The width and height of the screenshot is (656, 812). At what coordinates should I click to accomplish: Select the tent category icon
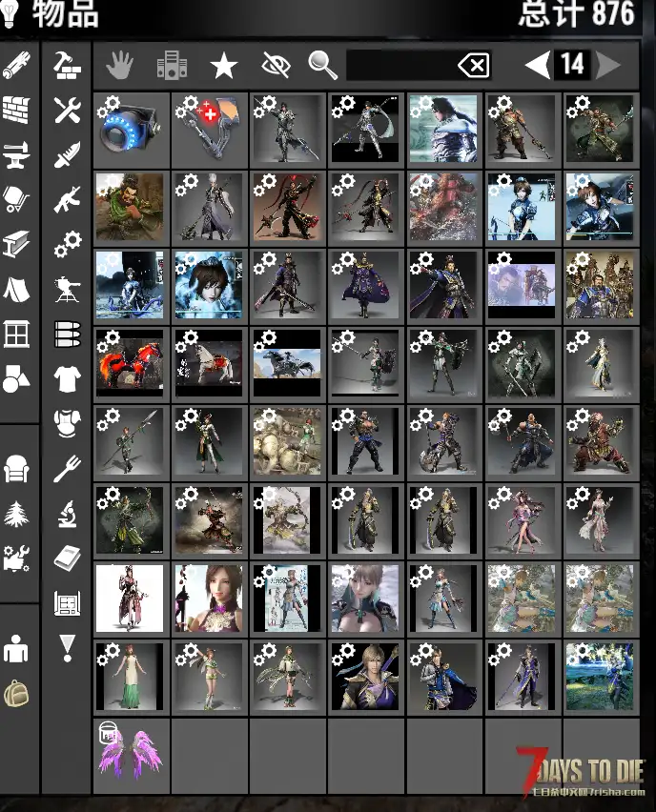pos(16,289)
